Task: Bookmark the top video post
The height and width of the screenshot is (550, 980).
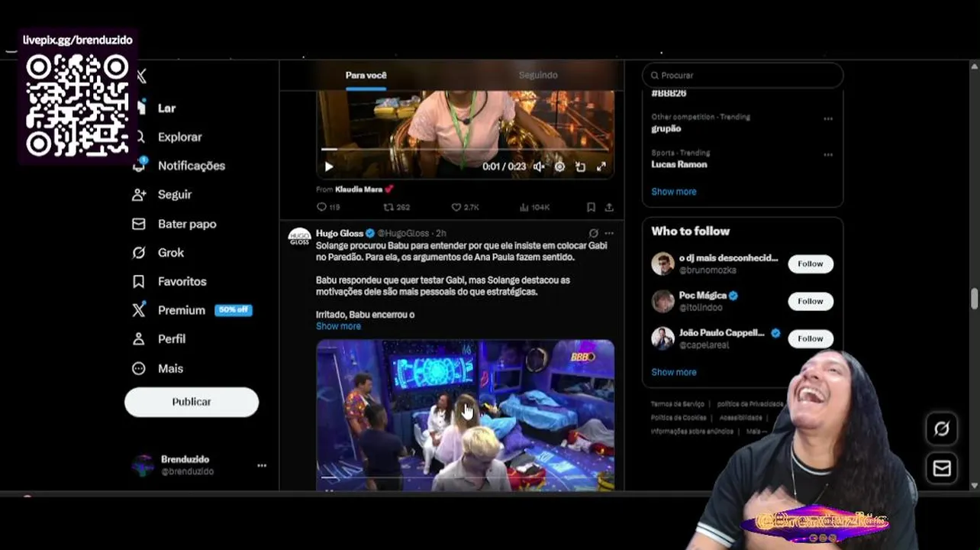Action: point(591,207)
